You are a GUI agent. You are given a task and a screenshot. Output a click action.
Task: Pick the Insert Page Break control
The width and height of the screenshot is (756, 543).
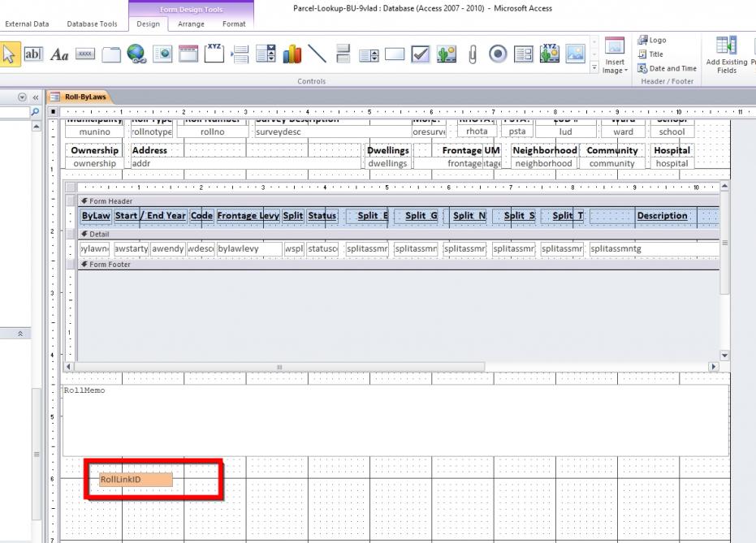click(x=240, y=54)
